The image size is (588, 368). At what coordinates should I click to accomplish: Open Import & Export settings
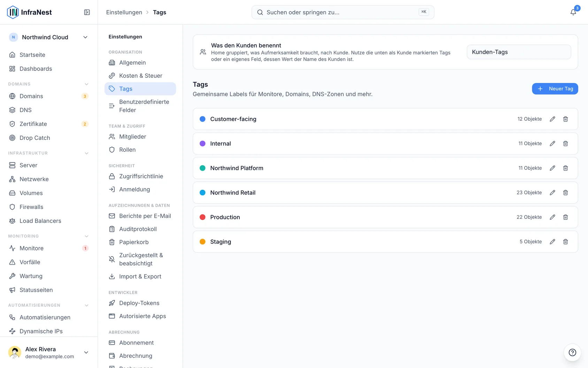click(140, 277)
